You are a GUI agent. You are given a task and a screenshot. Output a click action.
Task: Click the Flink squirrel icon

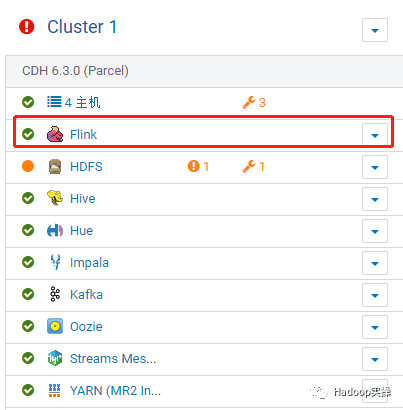pyautogui.click(x=55, y=134)
